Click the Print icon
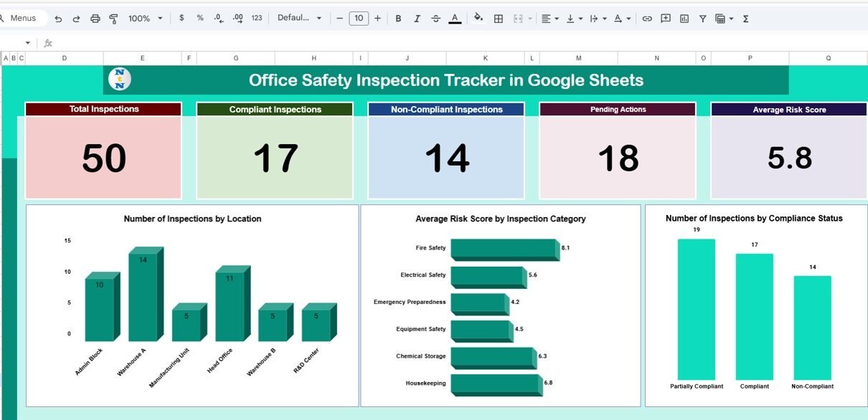This screenshot has width=868, height=420. (x=95, y=19)
